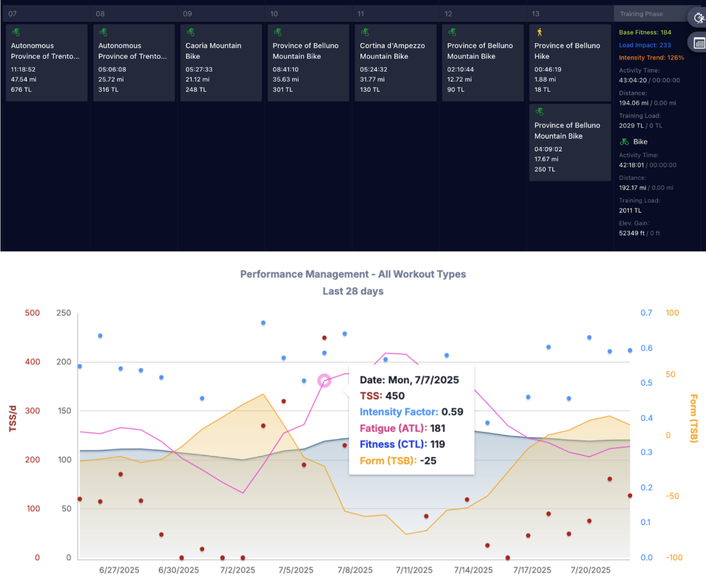The width and height of the screenshot is (706, 588).
Task: Select the day 13 column header
Action: pyautogui.click(x=535, y=14)
